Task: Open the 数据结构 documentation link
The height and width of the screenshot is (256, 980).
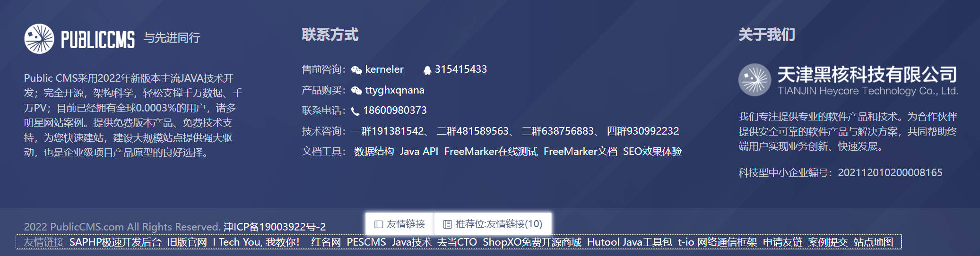Action: [x=374, y=152]
